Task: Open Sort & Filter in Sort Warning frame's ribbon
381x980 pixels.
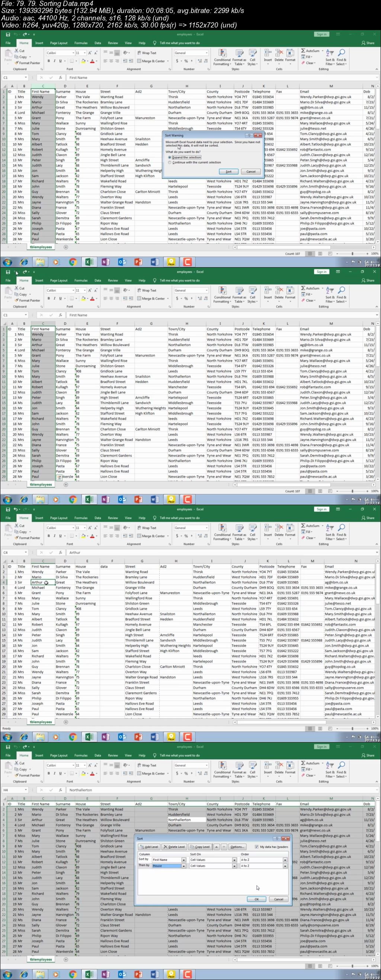Action: [329, 57]
